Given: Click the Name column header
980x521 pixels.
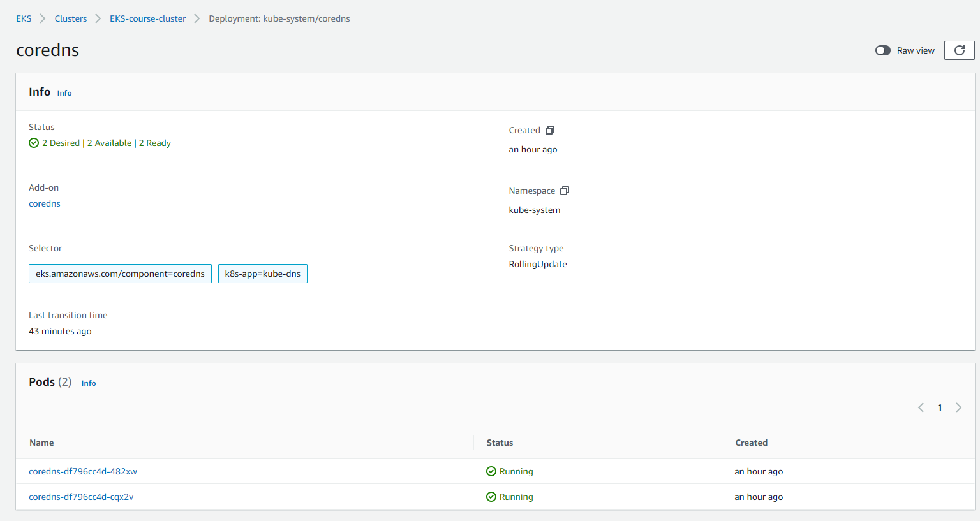Looking at the screenshot, I should [41, 443].
